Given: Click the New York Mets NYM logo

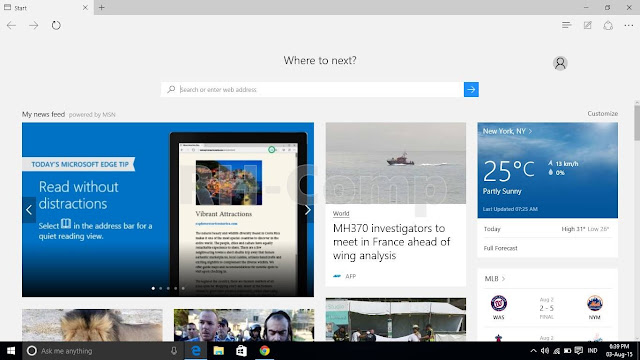Looking at the screenshot, I should [594, 303].
